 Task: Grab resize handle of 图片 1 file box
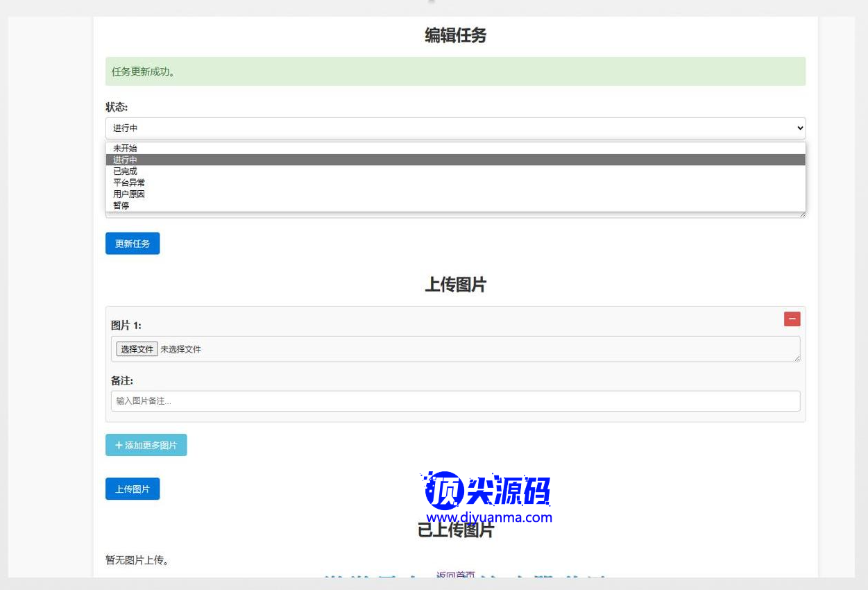point(797,358)
